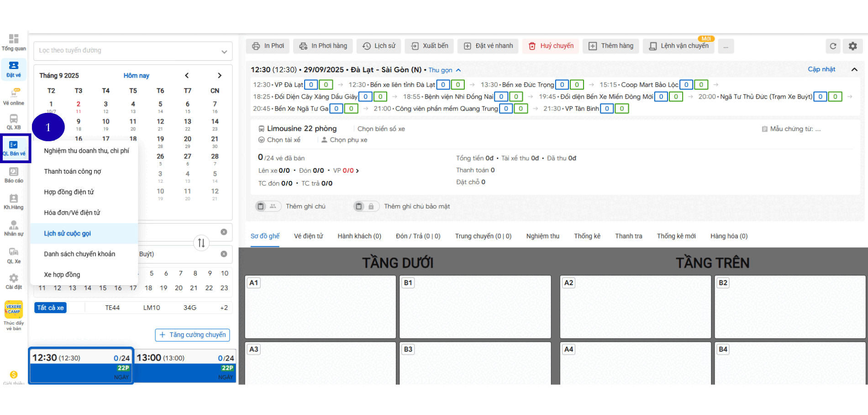
Task: Click the Huỷ chuyến button
Action: 551,46
